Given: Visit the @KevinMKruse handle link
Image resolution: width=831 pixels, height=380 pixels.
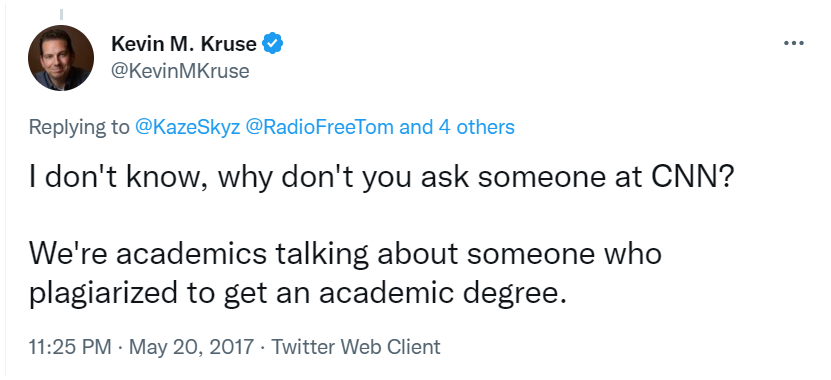Looking at the screenshot, I should (180, 70).
